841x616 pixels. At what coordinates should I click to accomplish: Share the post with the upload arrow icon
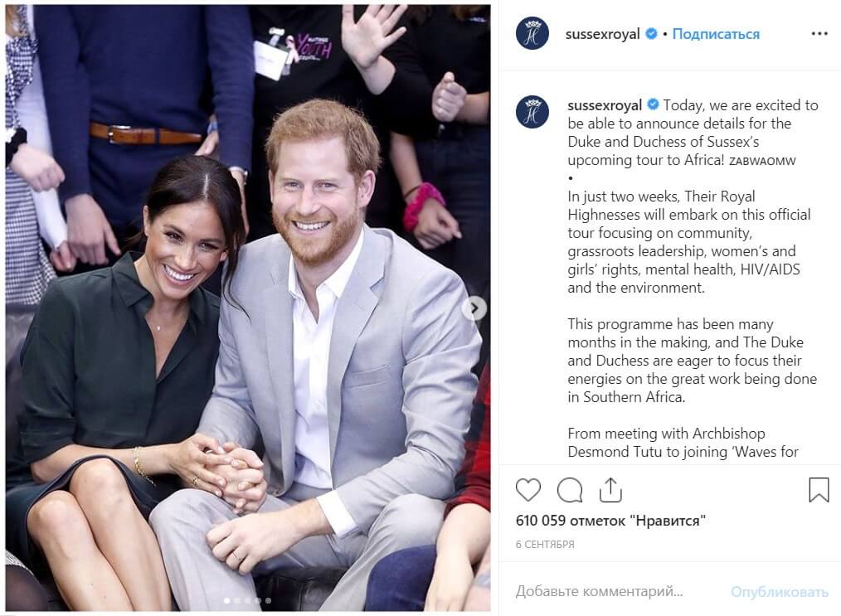610,489
